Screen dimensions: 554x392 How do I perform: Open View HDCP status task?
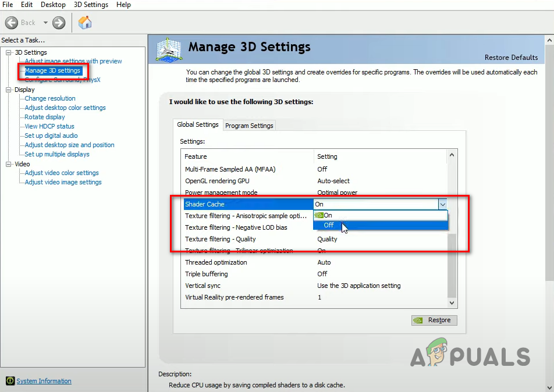[x=49, y=126]
